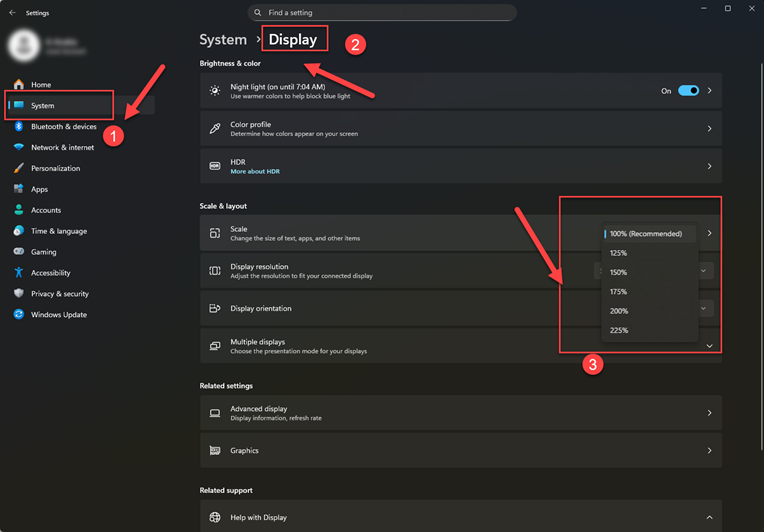Image resolution: width=764 pixels, height=532 pixels.
Task: Open the Color profile row
Action: coord(460,129)
